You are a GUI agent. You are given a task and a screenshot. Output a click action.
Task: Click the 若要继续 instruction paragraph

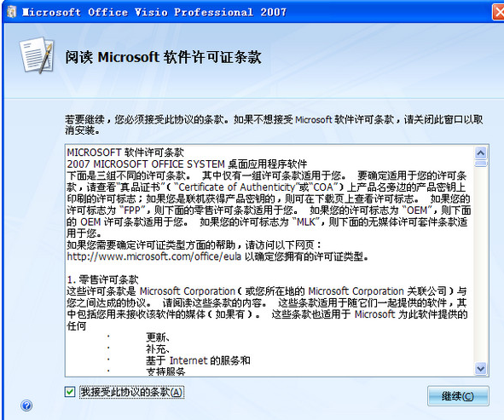pyautogui.click(x=274, y=125)
